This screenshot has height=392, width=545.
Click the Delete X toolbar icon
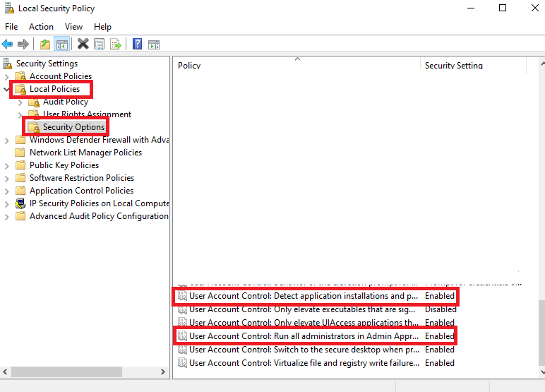(83, 44)
